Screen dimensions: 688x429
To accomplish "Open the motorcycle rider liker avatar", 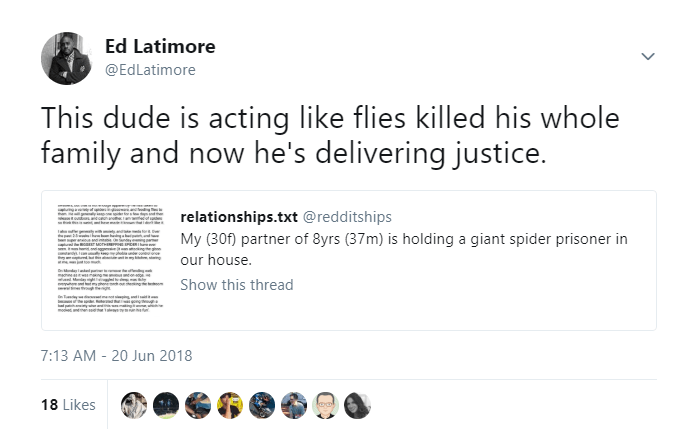I will 262,405.
